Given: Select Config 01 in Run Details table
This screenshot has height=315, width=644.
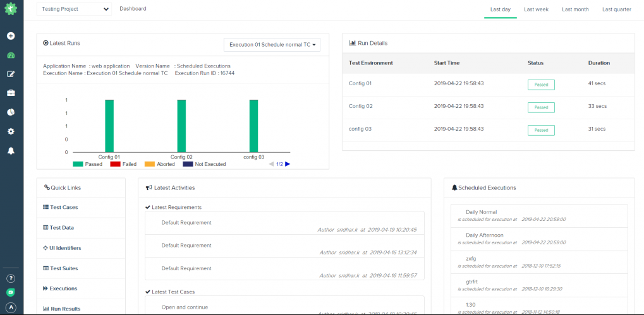Looking at the screenshot, I should click(x=360, y=83).
